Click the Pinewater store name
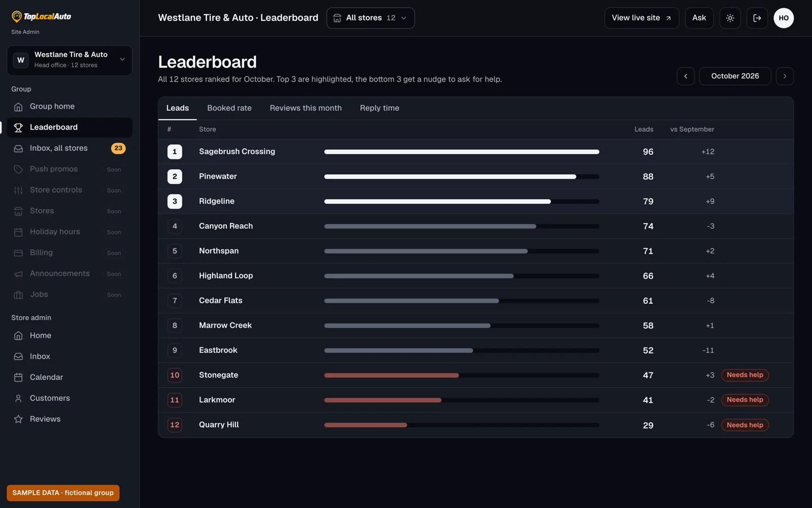 218,177
